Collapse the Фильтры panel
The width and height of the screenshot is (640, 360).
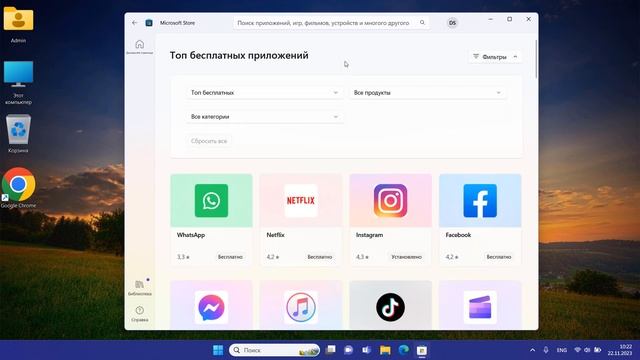click(x=494, y=57)
